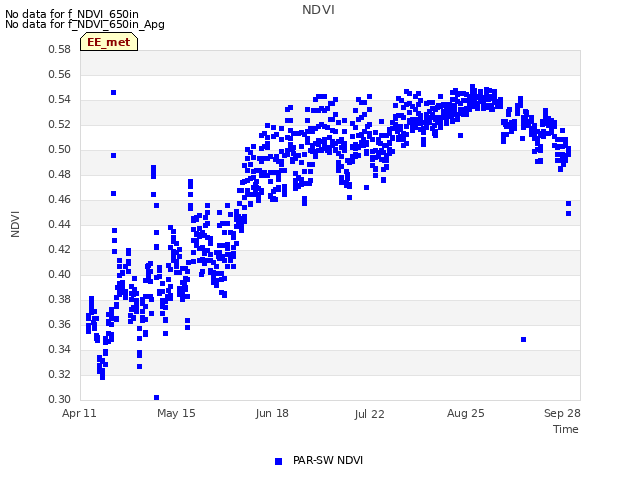This screenshot has height=480, width=640.
Task: Click the 0.50 y-axis tick label
Action: click(60, 149)
